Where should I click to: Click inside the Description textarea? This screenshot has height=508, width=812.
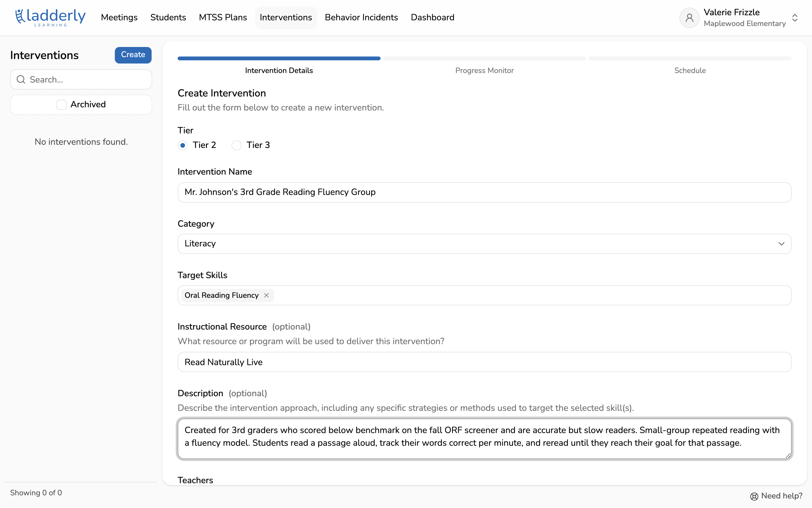coord(484,438)
